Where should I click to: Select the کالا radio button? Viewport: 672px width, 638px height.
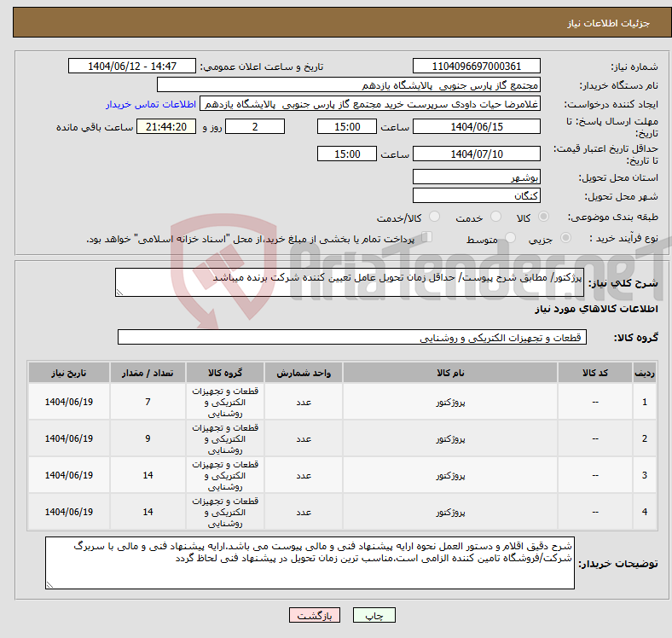543,217
